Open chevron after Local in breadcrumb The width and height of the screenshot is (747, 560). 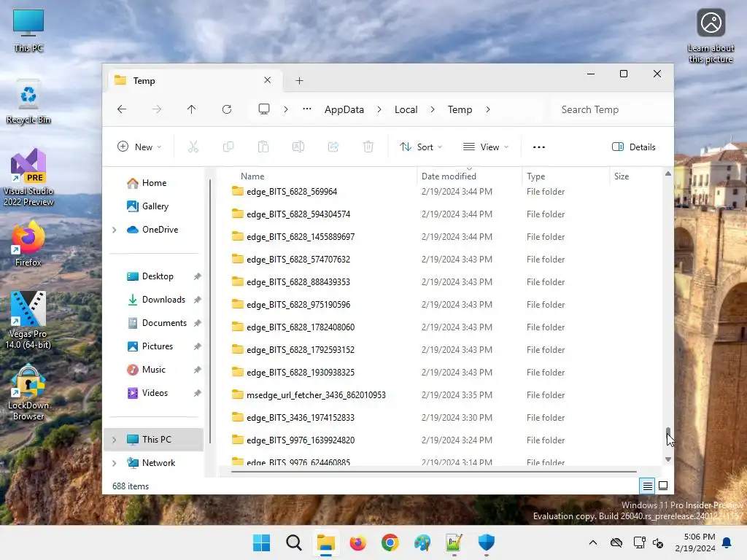point(433,109)
